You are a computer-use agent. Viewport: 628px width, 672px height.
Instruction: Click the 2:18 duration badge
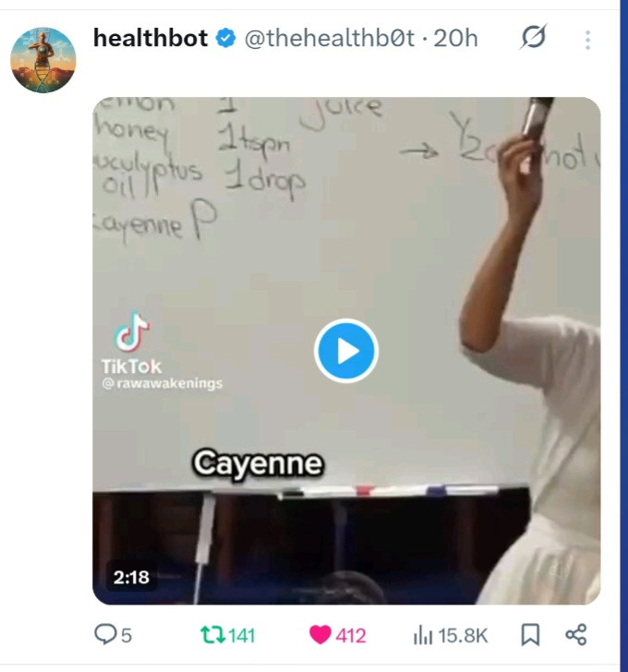[x=131, y=577]
